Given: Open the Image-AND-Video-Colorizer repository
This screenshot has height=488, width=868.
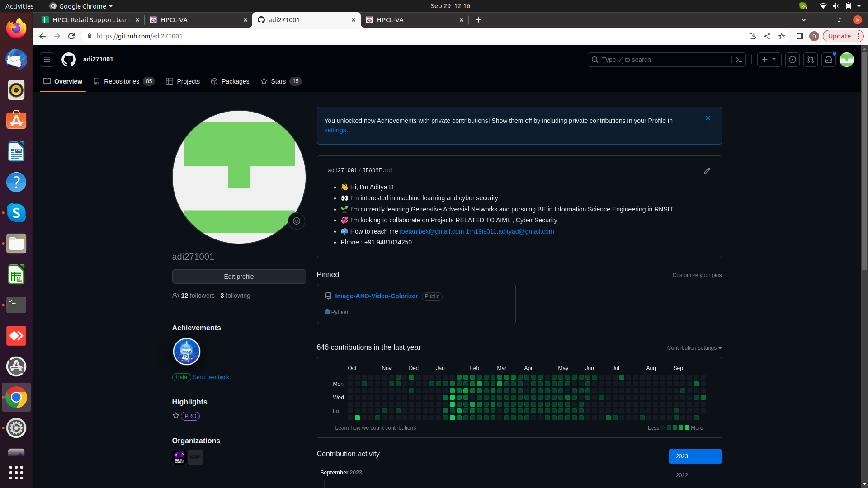Looking at the screenshot, I should (x=376, y=296).
